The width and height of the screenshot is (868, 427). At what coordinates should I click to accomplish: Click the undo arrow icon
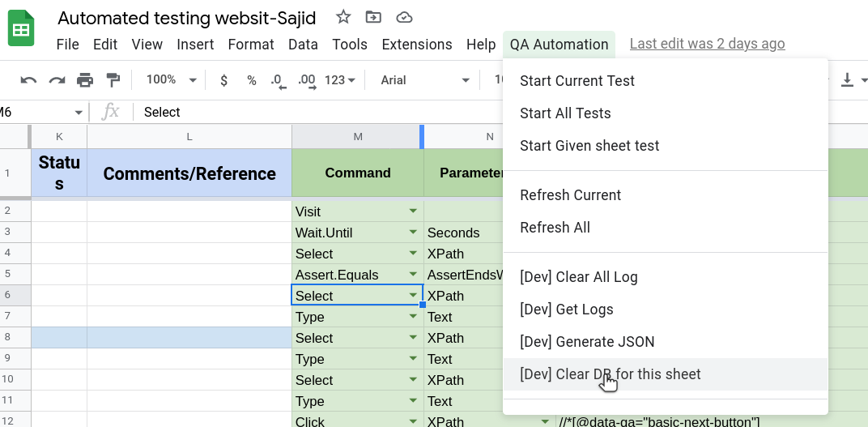point(29,79)
